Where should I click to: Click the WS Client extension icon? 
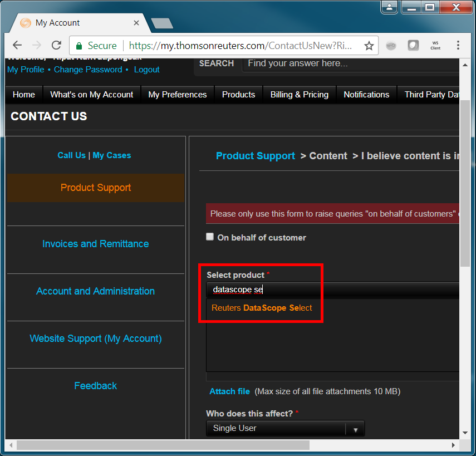pos(435,46)
